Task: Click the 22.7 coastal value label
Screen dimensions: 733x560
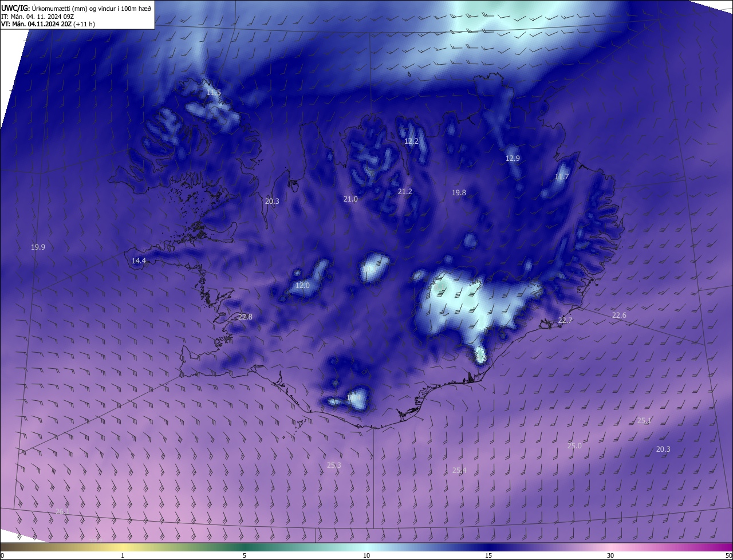Action: click(x=565, y=320)
